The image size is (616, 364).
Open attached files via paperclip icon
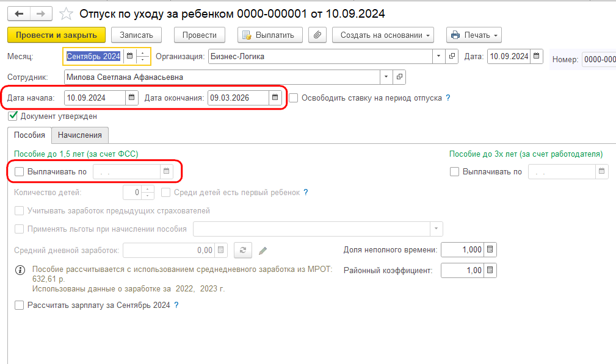point(317,35)
